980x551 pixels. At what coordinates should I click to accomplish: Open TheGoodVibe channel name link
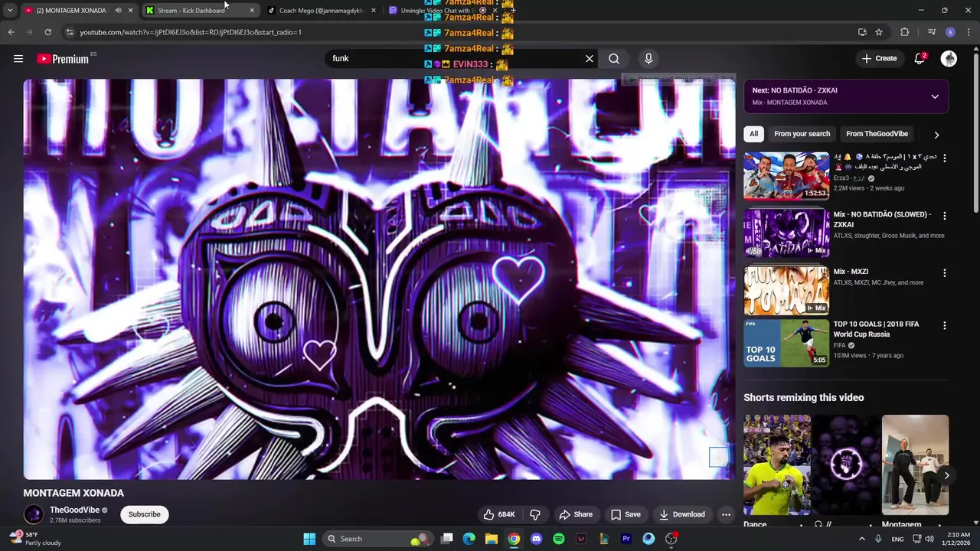tap(75, 510)
